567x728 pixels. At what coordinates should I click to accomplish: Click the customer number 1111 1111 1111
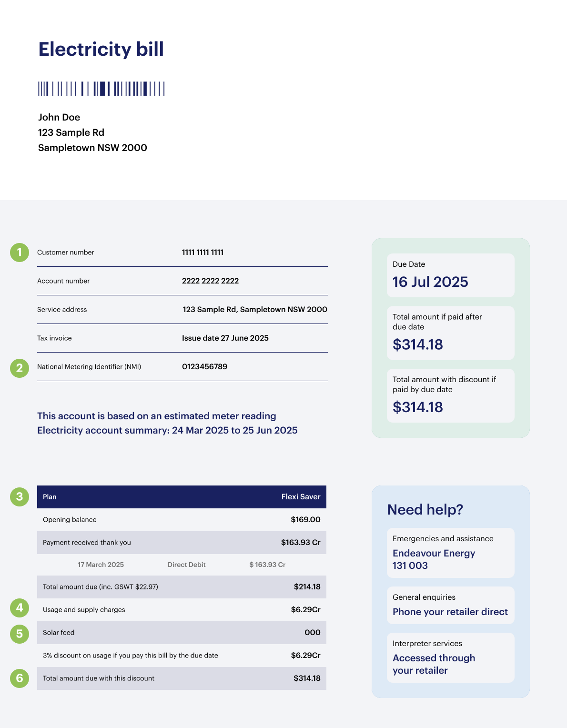click(x=202, y=253)
